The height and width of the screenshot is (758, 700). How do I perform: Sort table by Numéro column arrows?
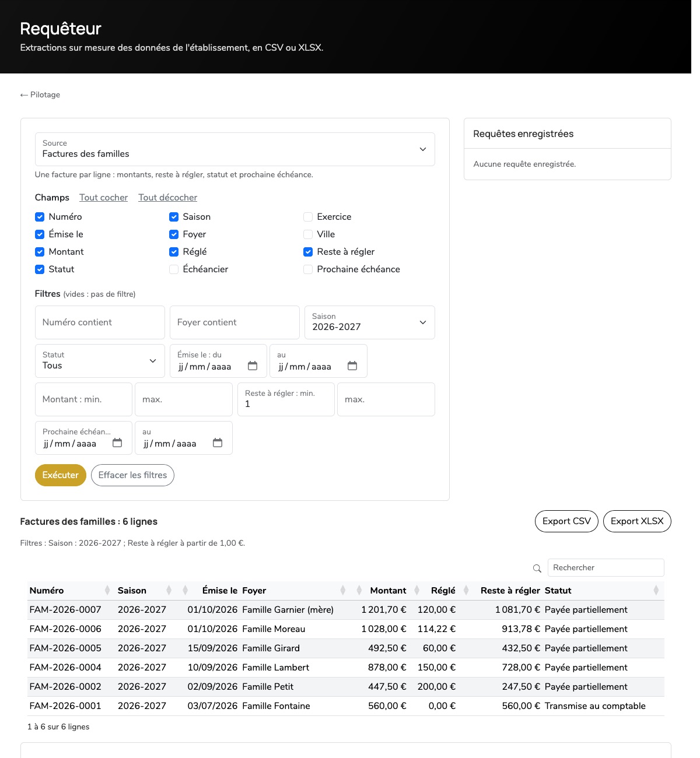107,590
